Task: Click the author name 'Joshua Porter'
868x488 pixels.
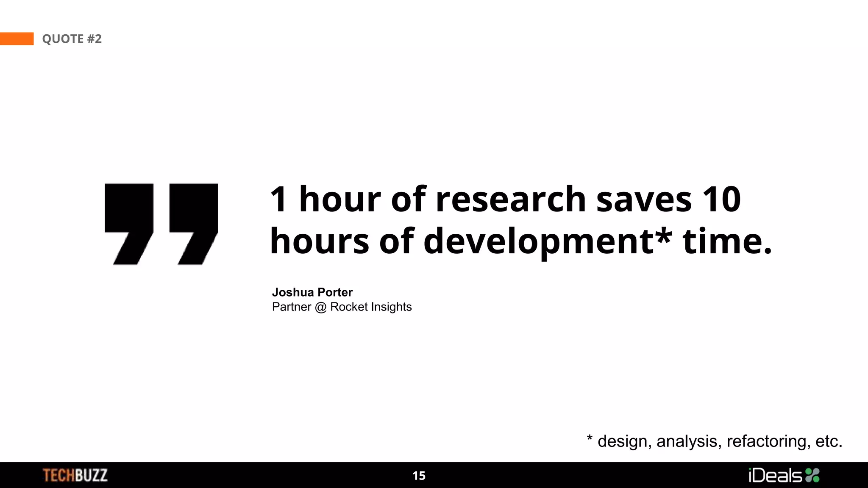Action: pos(312,292)
